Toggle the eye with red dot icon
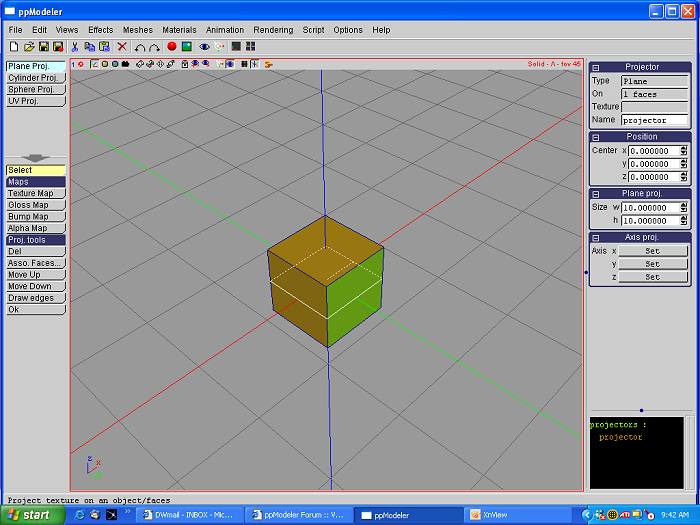 click(205, 64)
